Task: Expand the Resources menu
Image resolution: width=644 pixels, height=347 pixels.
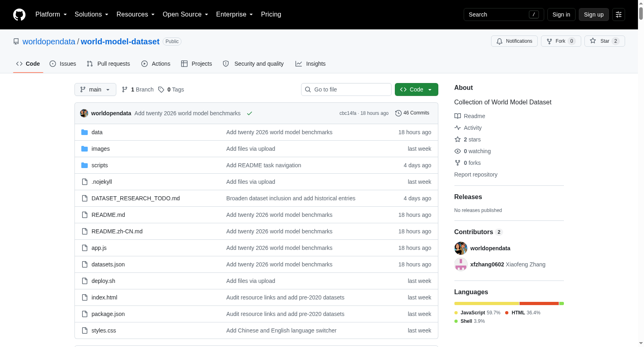Action: click(136, 15)
